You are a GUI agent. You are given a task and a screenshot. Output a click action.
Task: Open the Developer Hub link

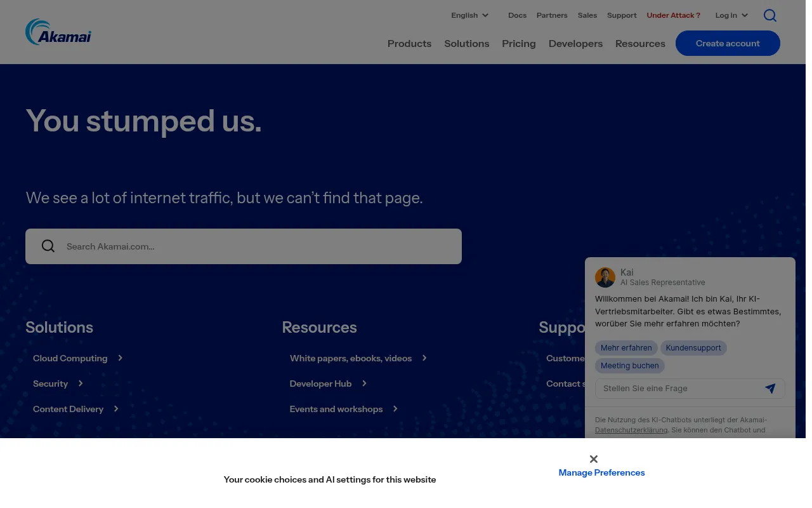click(x=320, y=384)
